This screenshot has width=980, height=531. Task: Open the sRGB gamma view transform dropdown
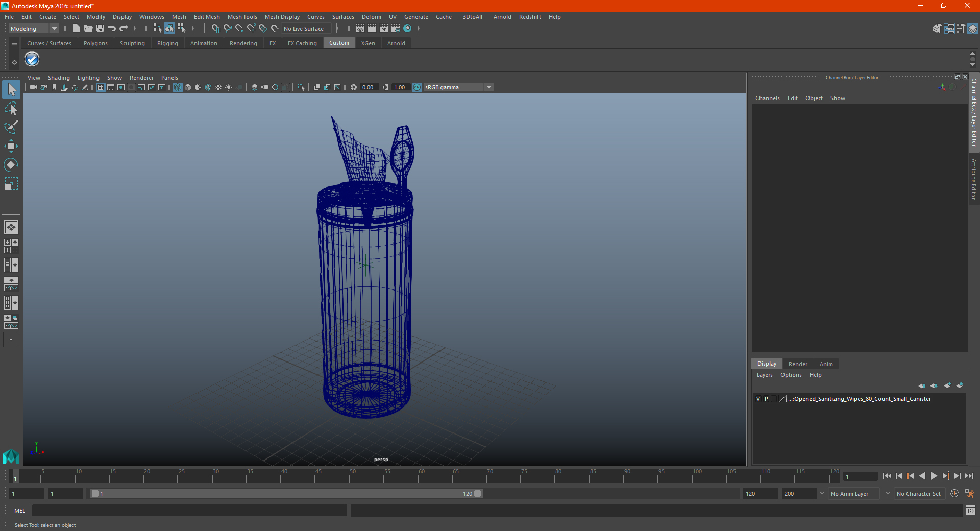point(459,87)
